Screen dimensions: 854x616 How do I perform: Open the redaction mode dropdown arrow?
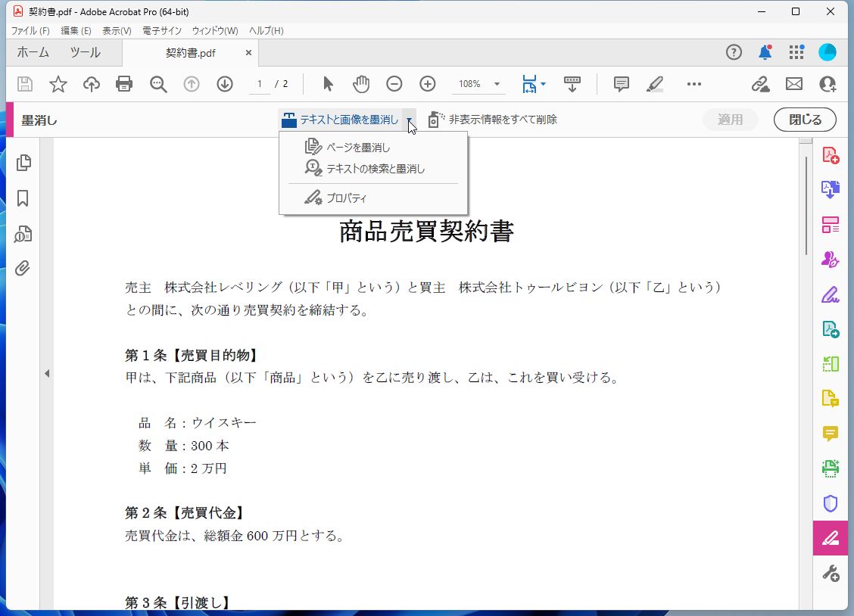[409, 119]
